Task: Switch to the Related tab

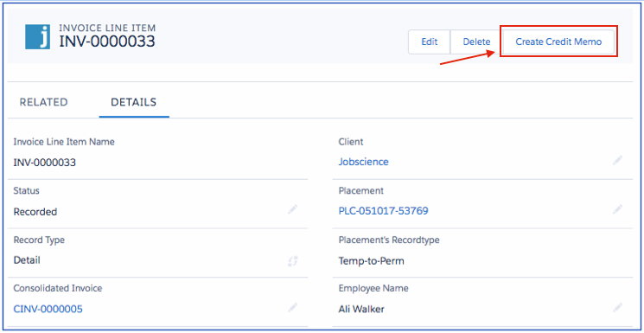Action: click(43, 102)
